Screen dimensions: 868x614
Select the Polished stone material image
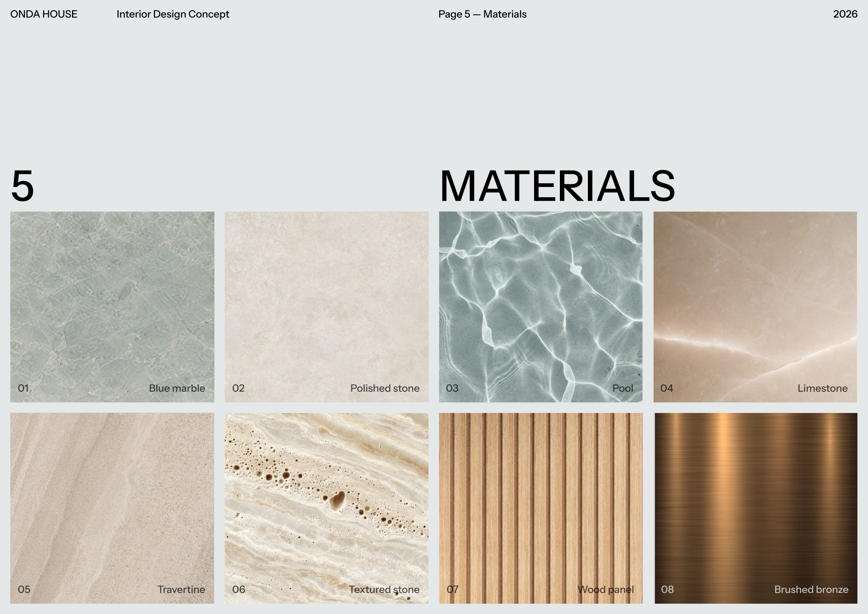[x=327, y=307]
